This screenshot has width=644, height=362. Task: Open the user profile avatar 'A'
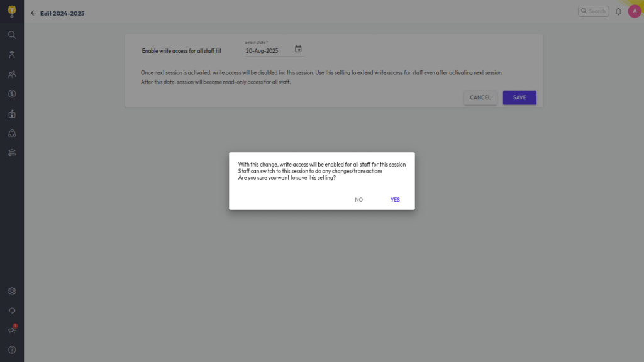(634, 11)
